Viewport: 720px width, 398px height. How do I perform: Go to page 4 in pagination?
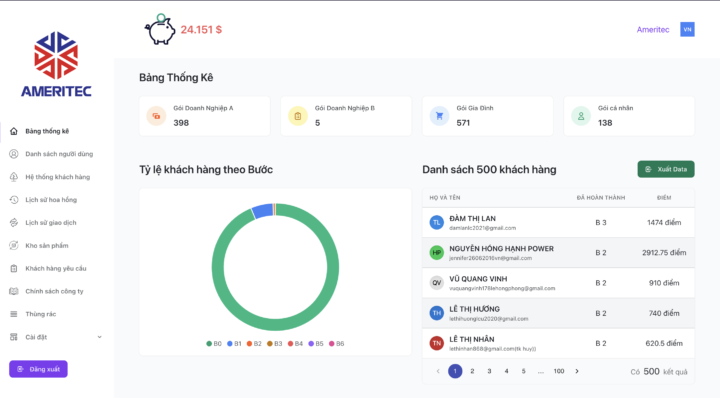(506, 371)
